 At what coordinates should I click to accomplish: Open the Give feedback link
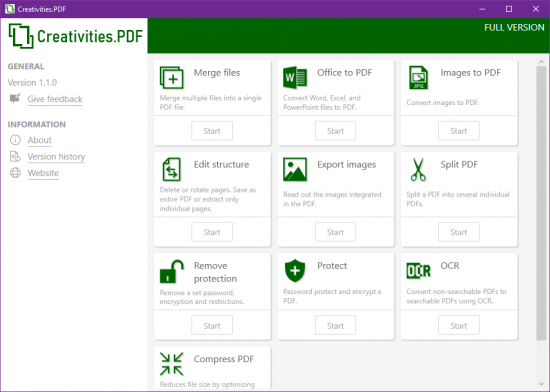[x=55, y=99]
